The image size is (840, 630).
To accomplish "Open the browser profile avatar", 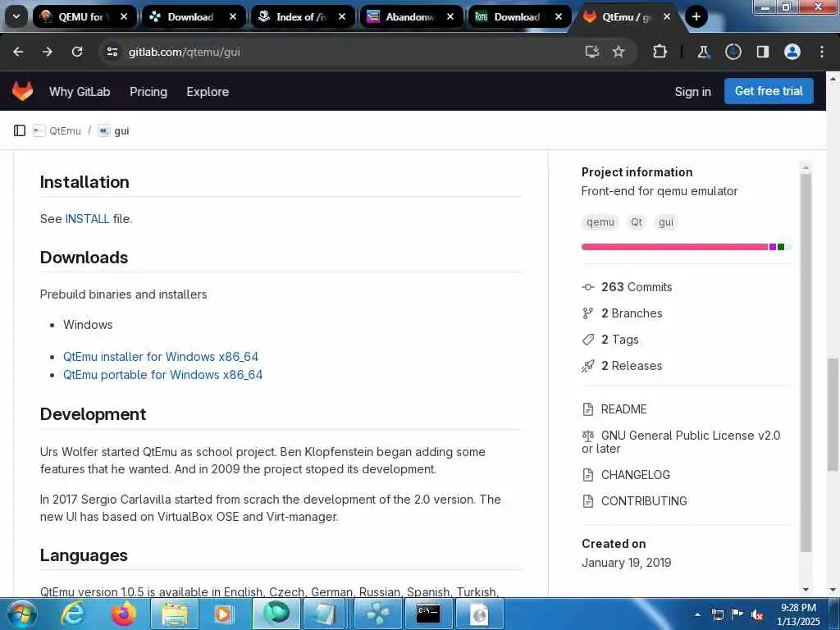I will pos(792,52).
